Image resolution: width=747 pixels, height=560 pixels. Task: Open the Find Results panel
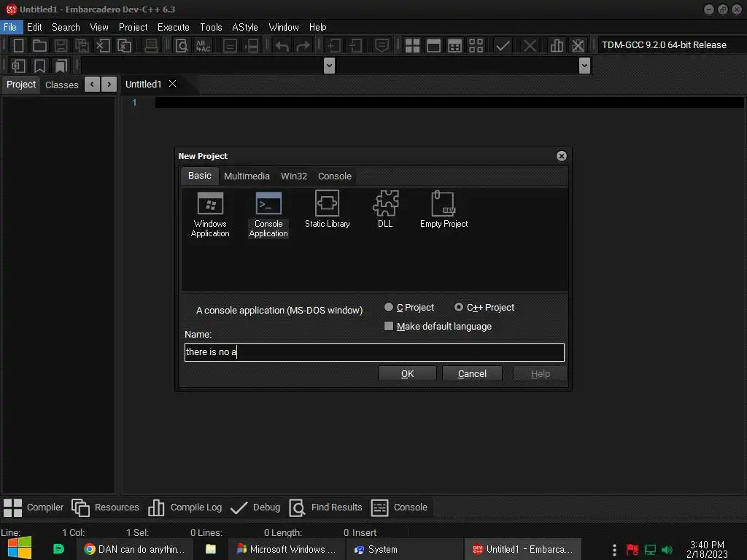click(x=326, y=507)
